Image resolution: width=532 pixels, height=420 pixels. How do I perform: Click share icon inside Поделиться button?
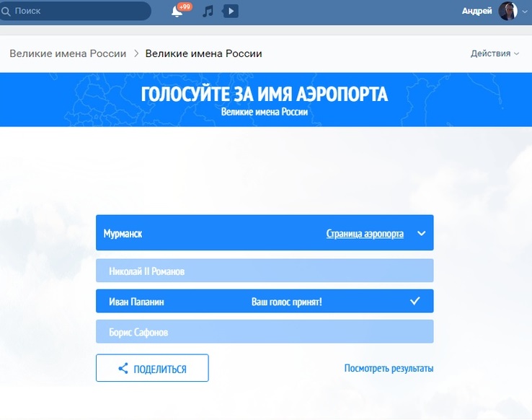[x=123, y=368]
